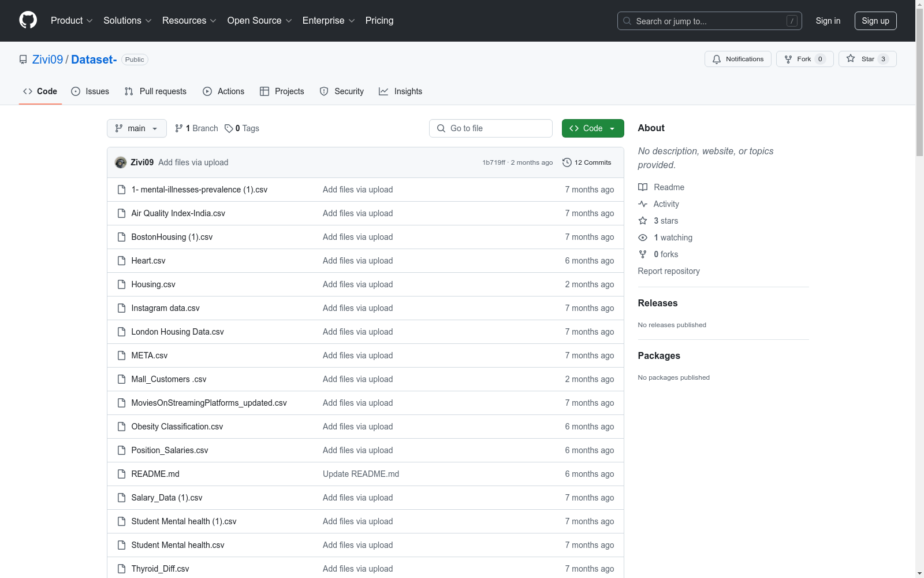
Task: Open the Notifications subscription button
Action: tap(738, 59)
